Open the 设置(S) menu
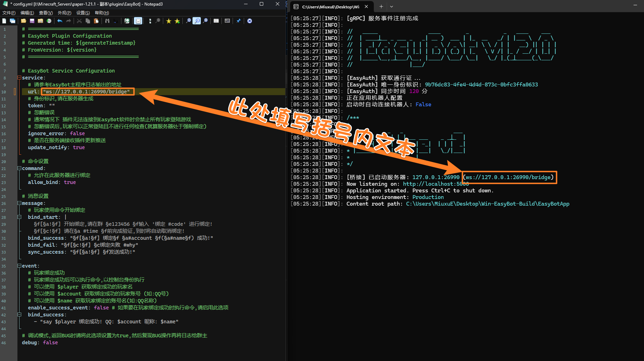This screenshot has width=644, height=361. [x=83, y=13]
